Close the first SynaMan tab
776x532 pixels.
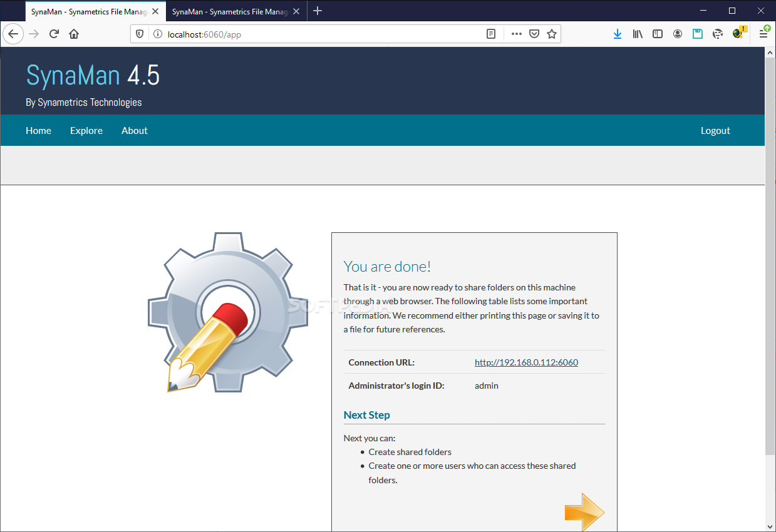click(155, 11)
